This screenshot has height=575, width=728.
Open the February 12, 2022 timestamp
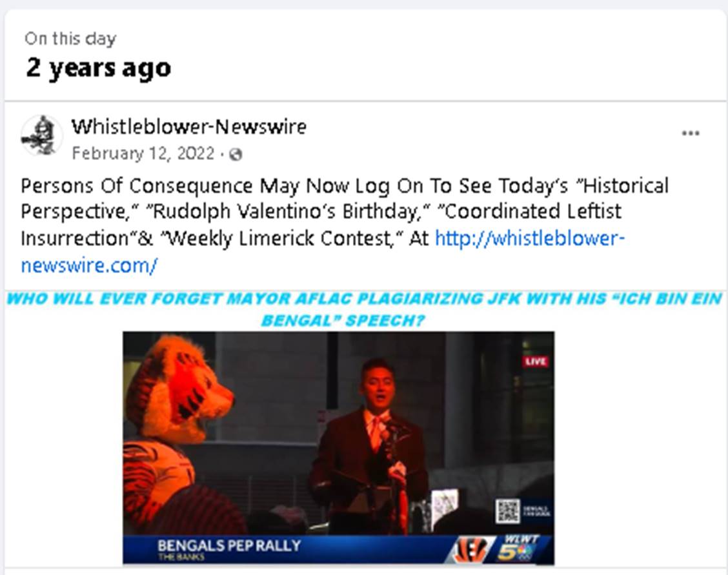click(143, 154)
